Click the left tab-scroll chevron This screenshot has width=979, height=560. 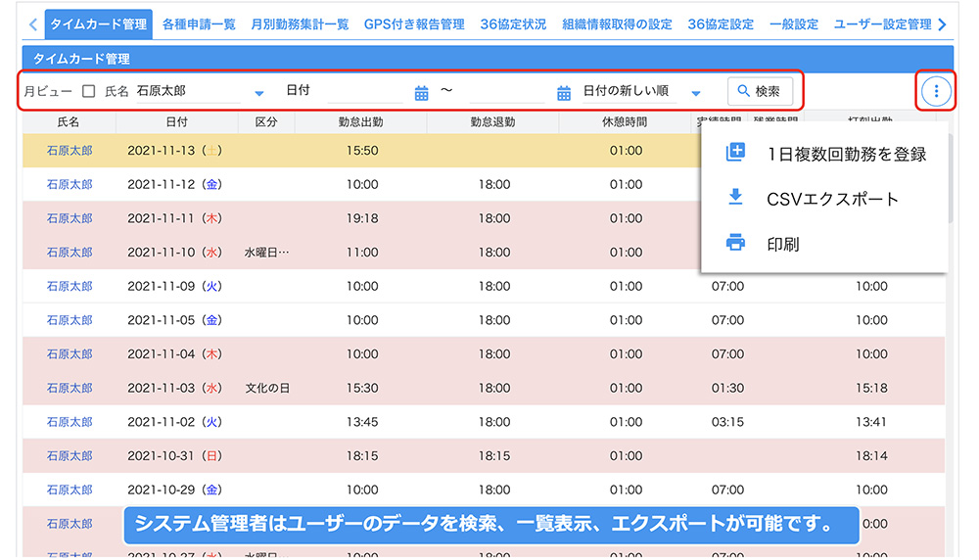33,25
